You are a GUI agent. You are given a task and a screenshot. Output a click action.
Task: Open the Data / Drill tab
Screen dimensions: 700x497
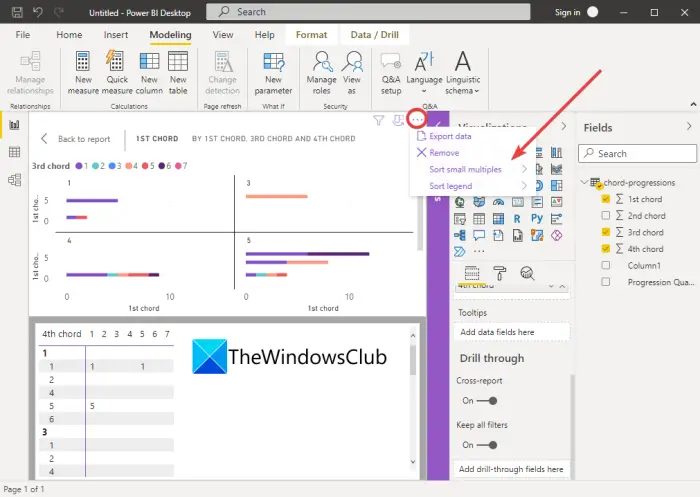tap(375, 35)
